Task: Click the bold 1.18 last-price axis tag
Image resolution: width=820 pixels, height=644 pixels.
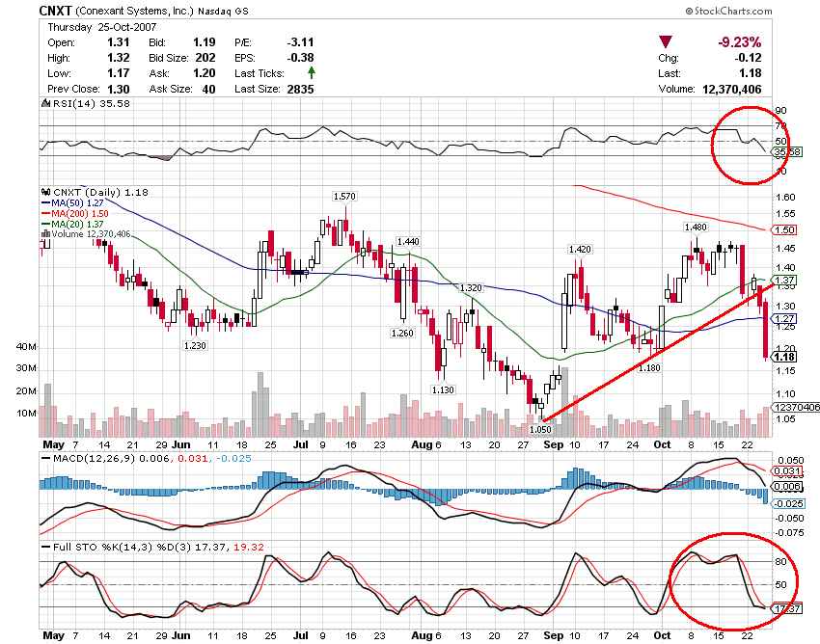Action: (x=784, y=357)
